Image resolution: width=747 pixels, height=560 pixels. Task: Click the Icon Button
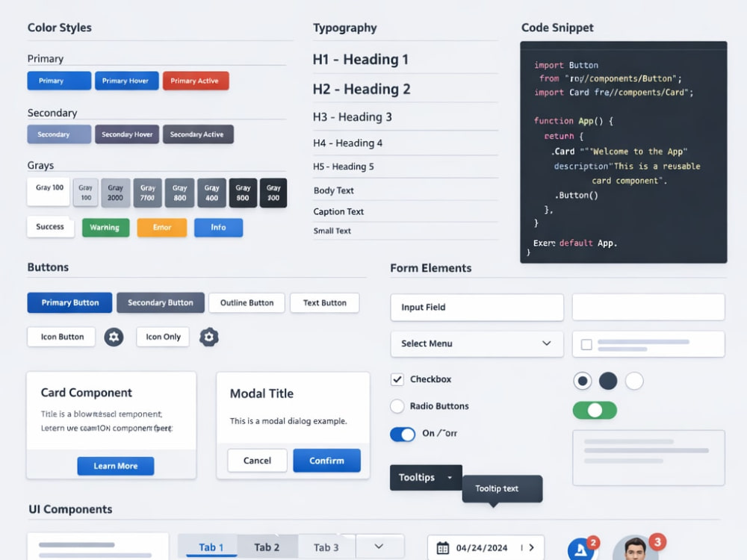coord(61,337)
